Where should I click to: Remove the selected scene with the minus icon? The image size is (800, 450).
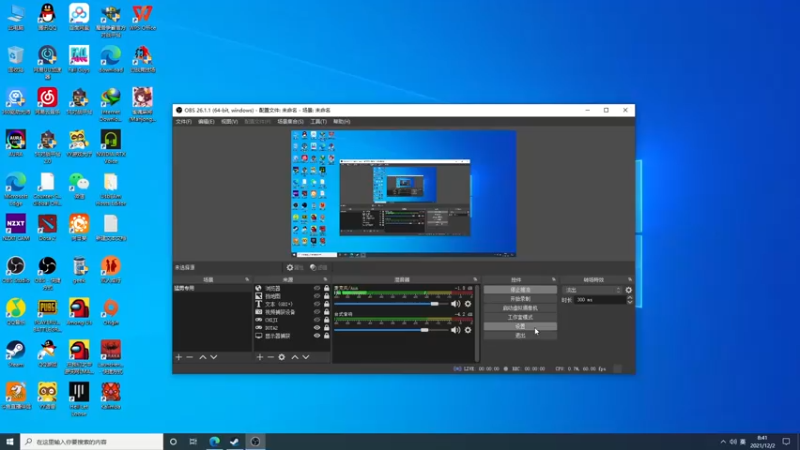coord(190,357)
